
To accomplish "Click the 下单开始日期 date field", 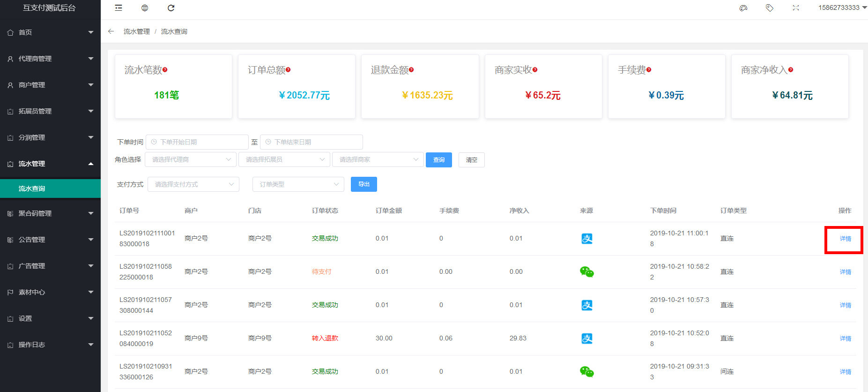I will pos(197,142).
